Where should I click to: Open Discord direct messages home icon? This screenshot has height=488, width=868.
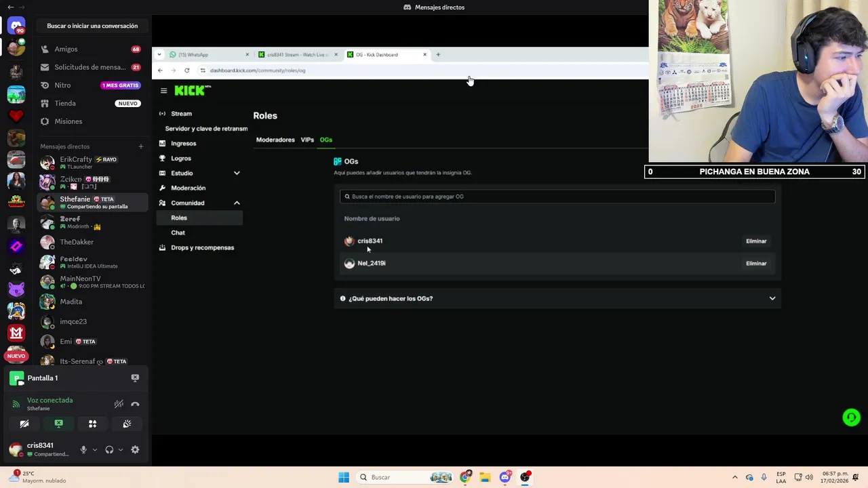(x=16, y=26)
